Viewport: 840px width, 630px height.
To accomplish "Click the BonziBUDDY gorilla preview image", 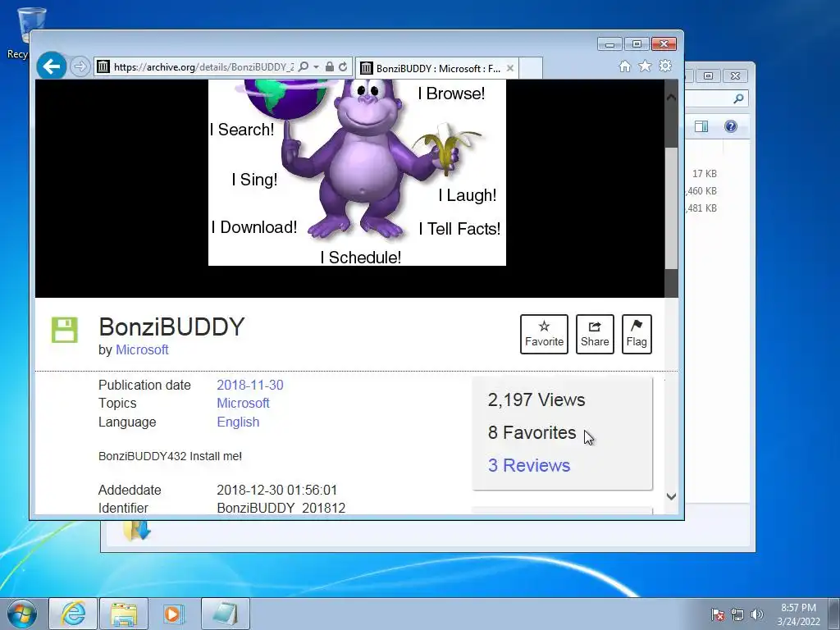I will click(357, 172).
